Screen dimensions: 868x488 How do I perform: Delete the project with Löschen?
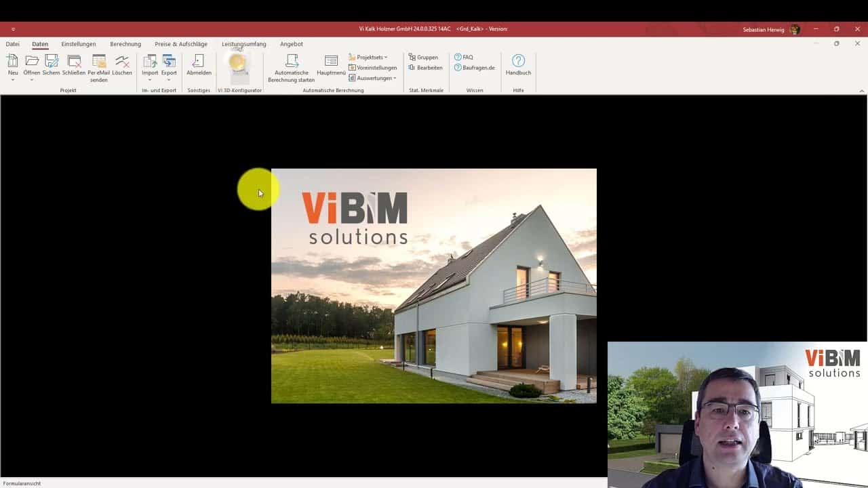coord(122,64)
